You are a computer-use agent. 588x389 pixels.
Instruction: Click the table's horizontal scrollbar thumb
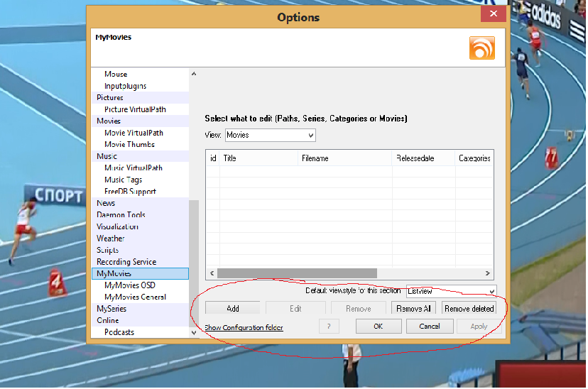click(297, 273)
